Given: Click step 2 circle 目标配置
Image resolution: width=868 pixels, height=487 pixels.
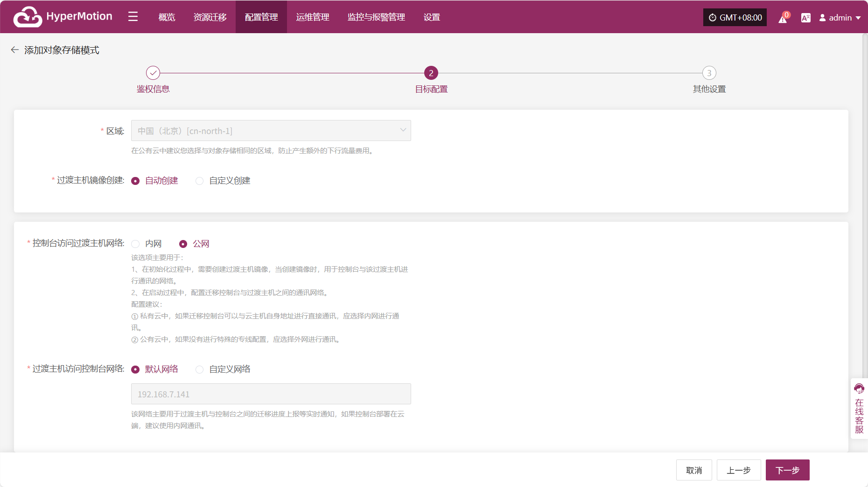Looking at the screenshot, I should (431, 73).
